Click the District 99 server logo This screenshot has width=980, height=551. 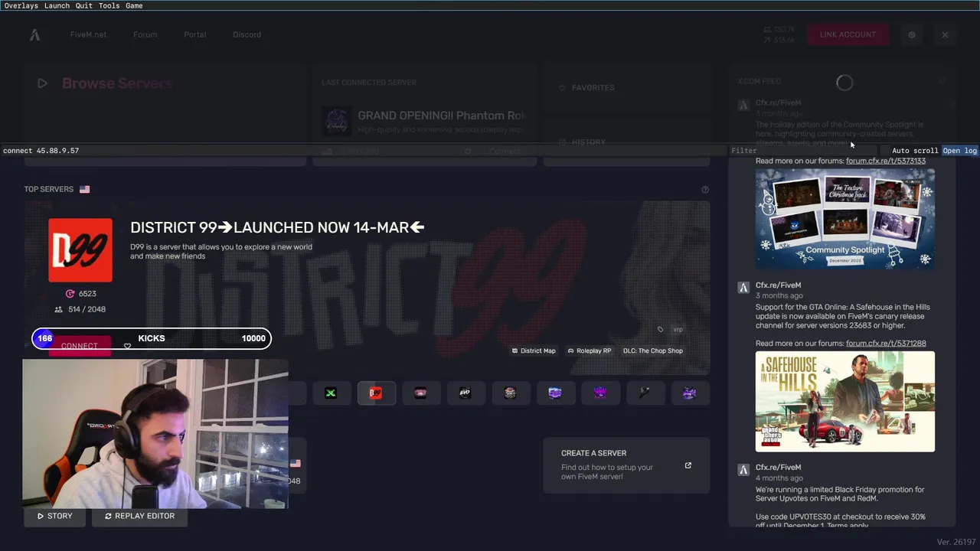click(x=80, y=250)
